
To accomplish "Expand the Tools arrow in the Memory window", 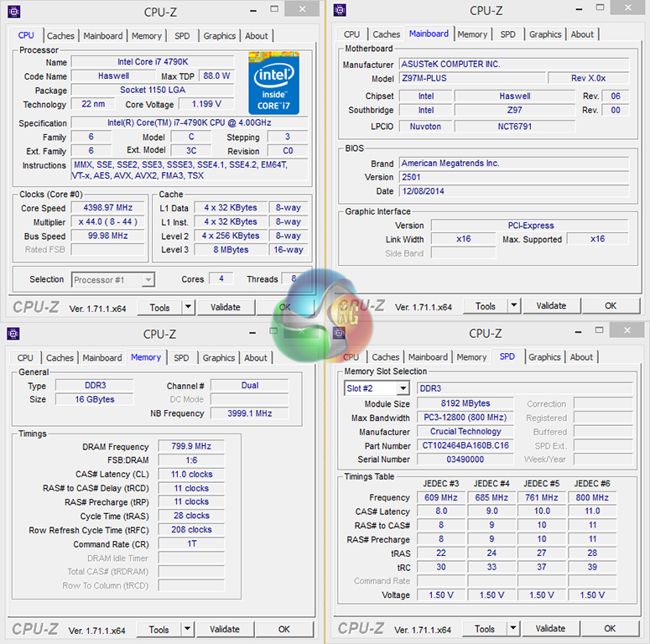I will point(188,630).
